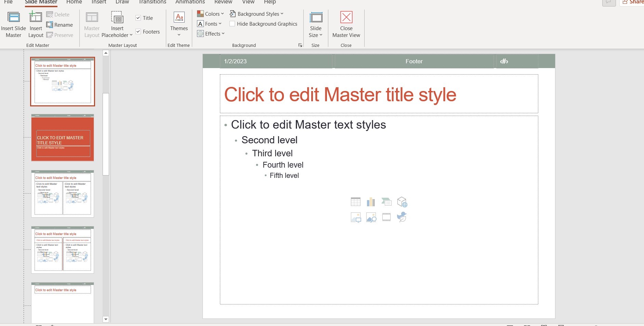
Task: Click the Insert Video placeholder icon
Action: (x=386, y=217)
